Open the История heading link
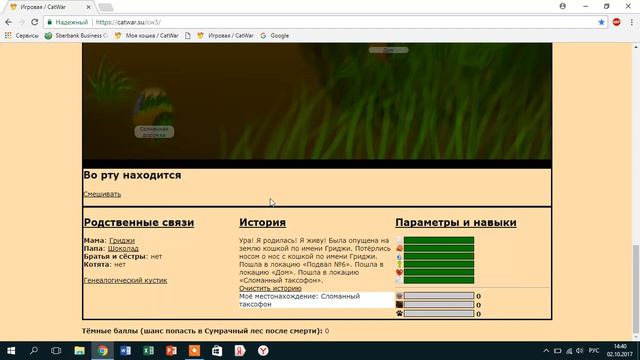This screenshot has width=640, height=360. coord(262,222)
